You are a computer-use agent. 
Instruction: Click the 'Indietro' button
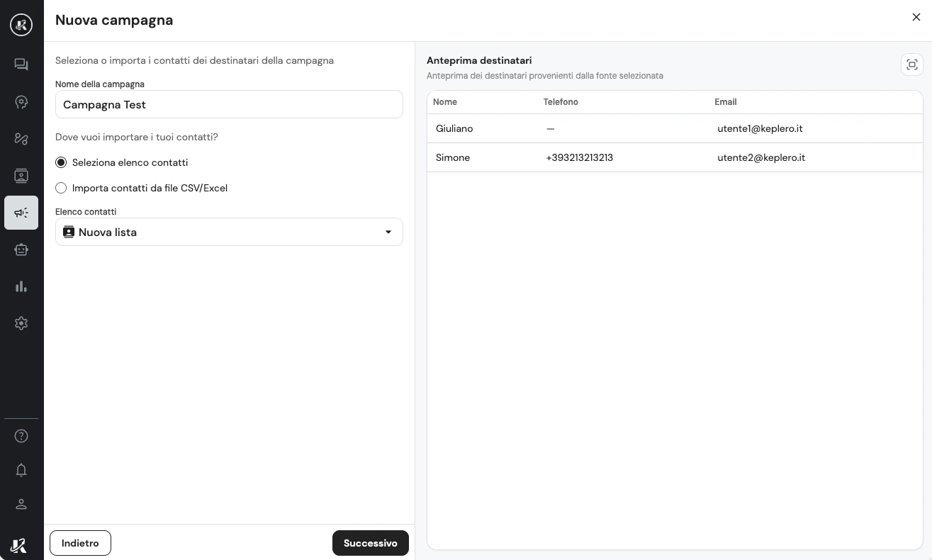[80, 543]
